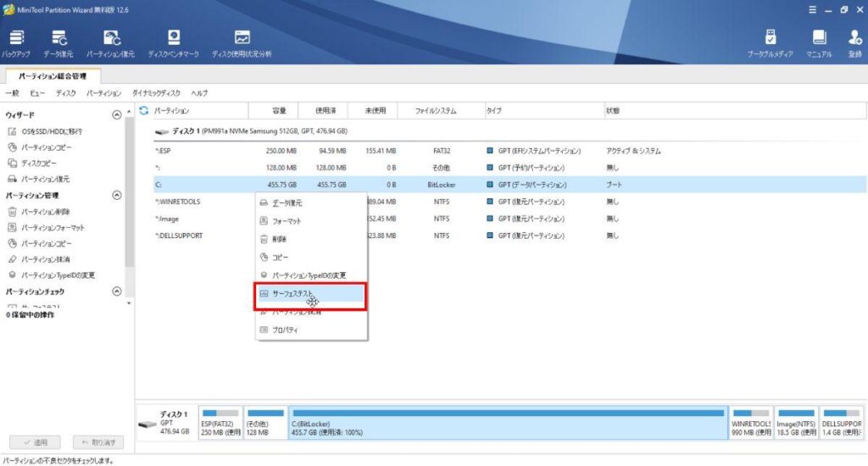This screenshot has height=466, width=868.
Task: Collapse the ウィザード section
Action: 117,114
